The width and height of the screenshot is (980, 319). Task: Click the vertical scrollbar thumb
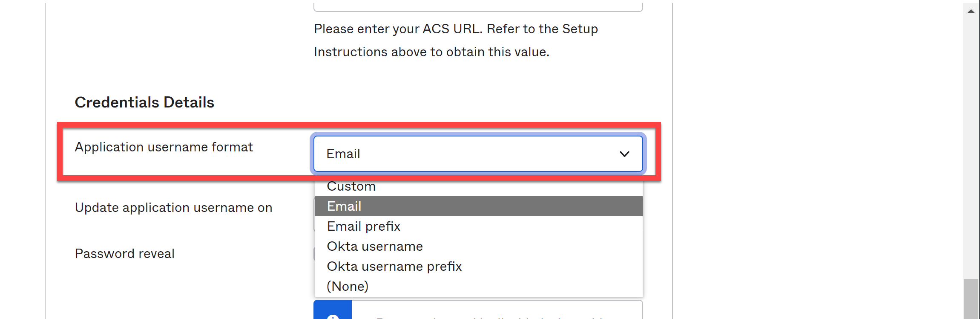coord(971,299)
